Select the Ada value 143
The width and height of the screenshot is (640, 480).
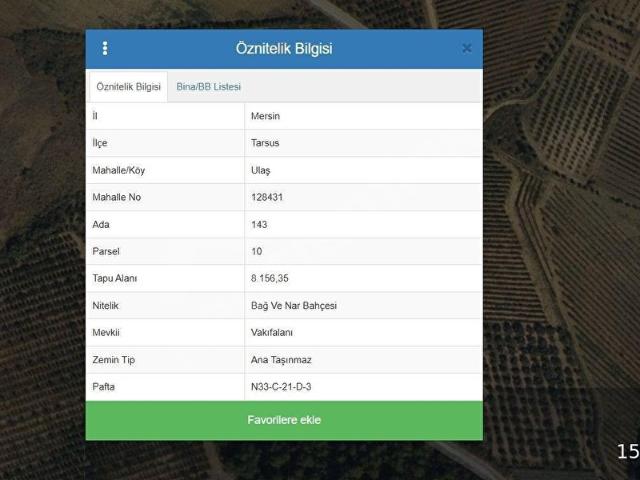259,224
